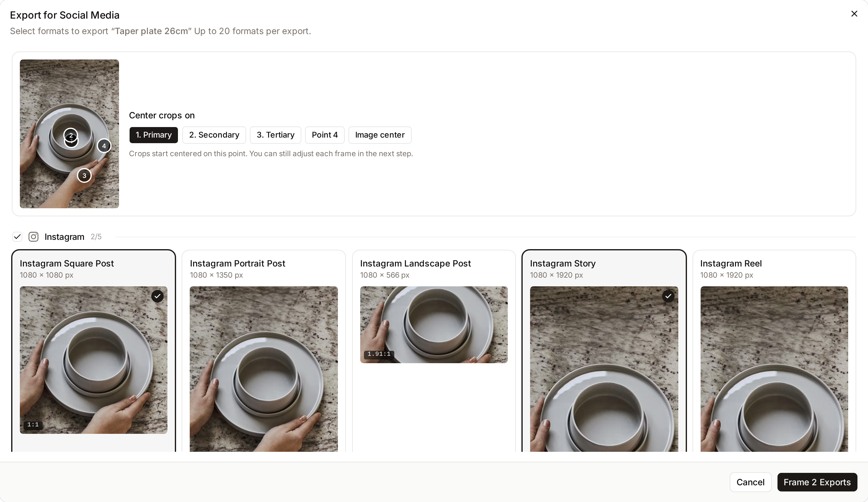The width and height of the screenshot is (868, 502).
Task: Close the Export for Social Media dialog
Action: (x=854, y=14)
